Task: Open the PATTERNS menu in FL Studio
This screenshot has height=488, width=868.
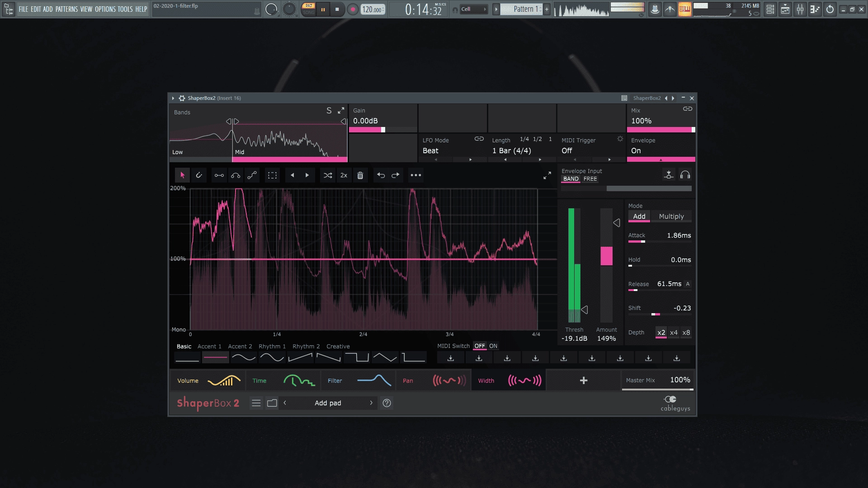Action: pos(66,9)
